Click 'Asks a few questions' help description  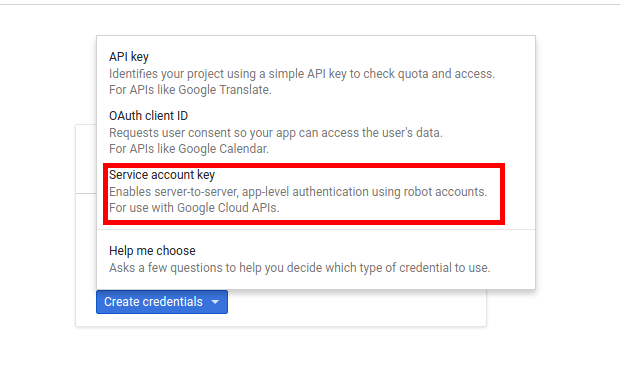[x=300, y=268]
